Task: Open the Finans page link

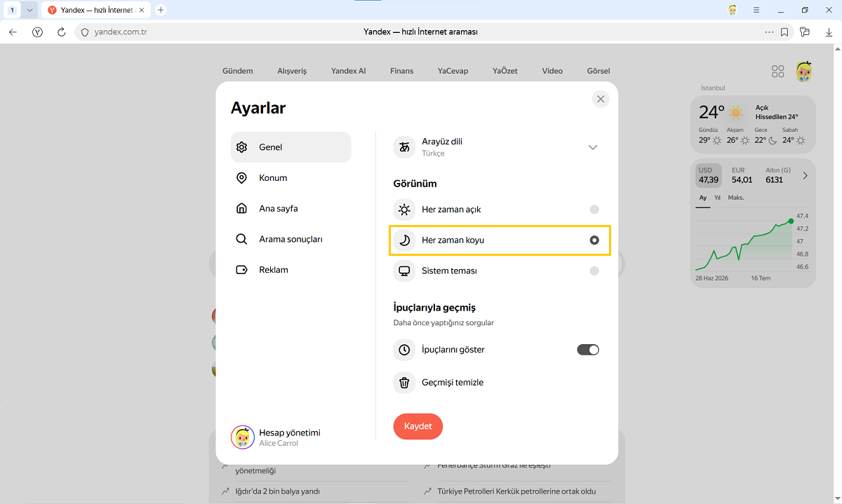Action: (402, 71)
